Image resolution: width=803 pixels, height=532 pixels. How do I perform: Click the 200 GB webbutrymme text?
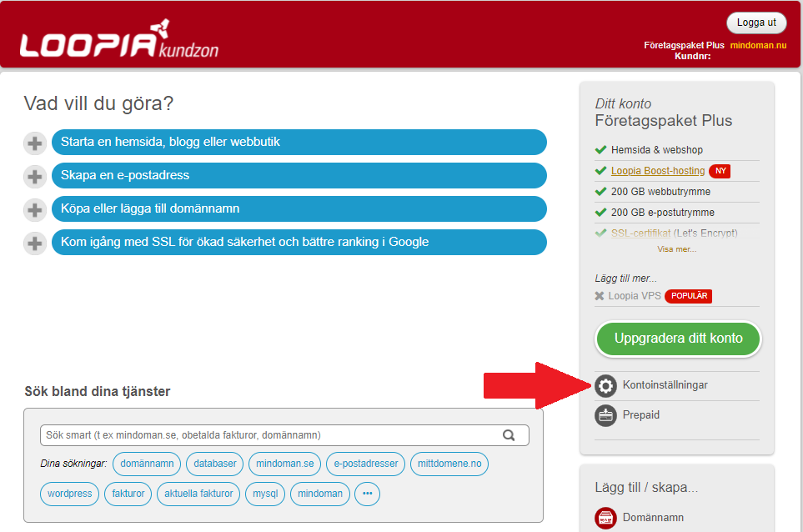point(660,192)
